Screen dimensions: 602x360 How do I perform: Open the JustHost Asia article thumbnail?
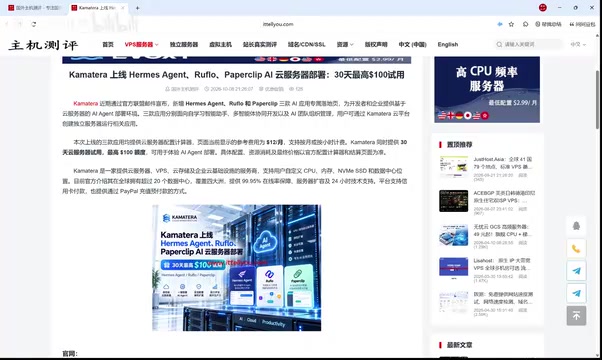tap(453, 167)
